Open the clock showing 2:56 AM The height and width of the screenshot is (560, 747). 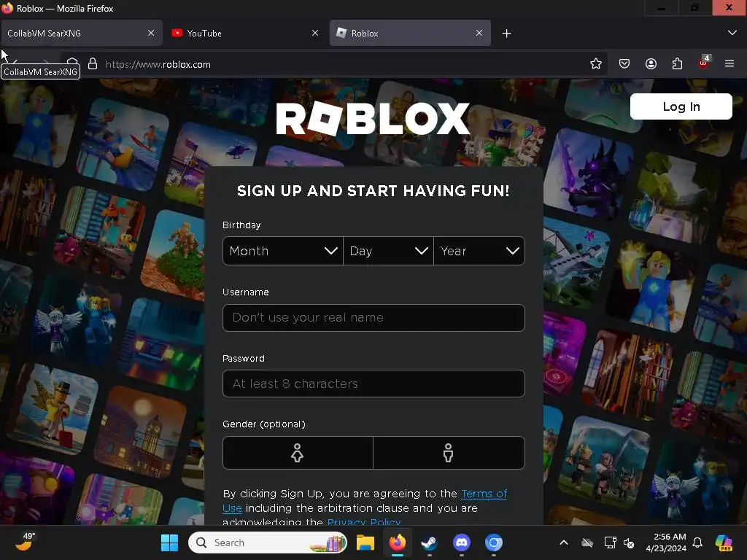coord(666,542)
